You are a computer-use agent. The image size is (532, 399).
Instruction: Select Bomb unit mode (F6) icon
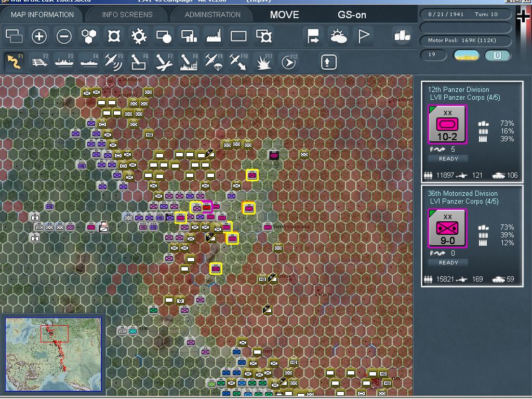(x=139, y=62)
